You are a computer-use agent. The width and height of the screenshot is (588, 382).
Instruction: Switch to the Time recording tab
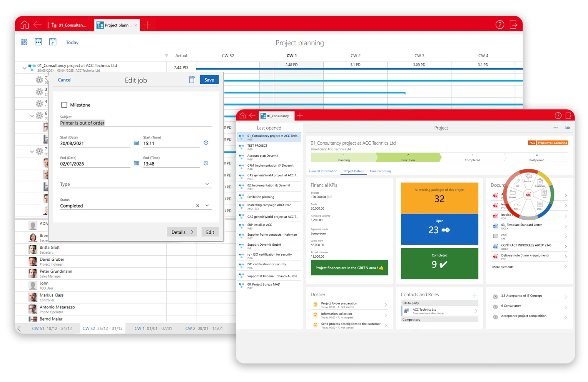tap(380, 171)
